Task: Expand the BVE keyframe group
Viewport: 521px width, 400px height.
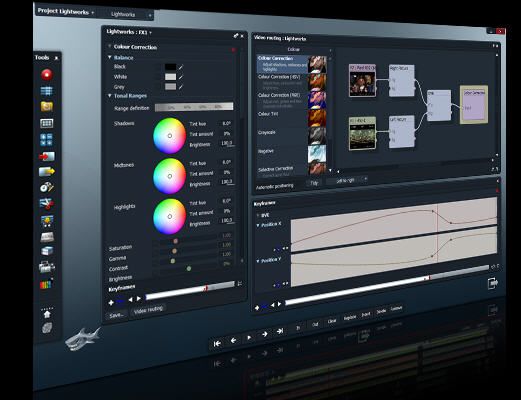Action: tap(258, 216)
